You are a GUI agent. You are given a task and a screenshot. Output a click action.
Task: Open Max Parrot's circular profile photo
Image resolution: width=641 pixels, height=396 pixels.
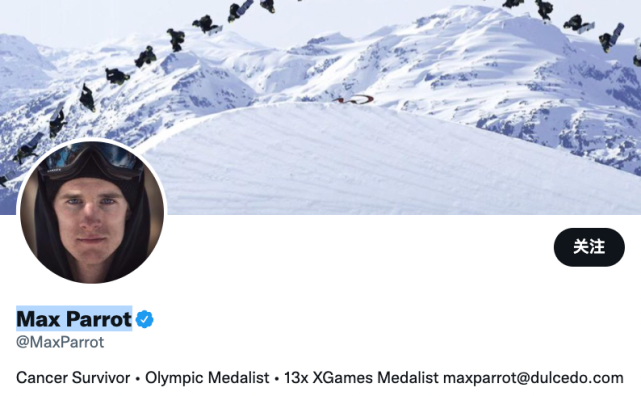coord(92,212)
